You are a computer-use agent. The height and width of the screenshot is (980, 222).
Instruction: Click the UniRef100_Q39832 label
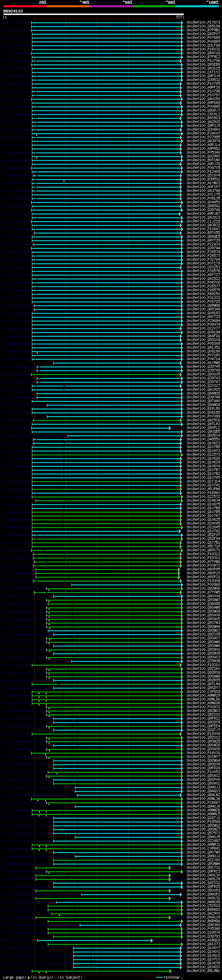click(203, 80)
